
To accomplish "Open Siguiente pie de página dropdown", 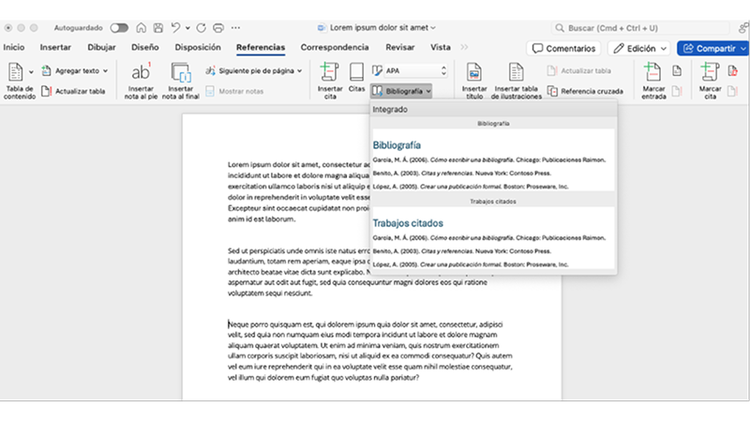I will pyautogui.click(x=254, y=71).
